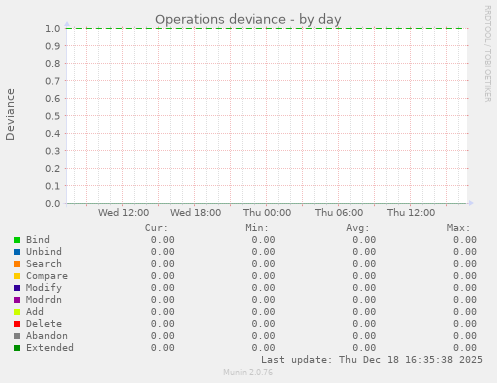Click Unbind's Min value 0.00
Viewport: 497px width, 383px height.
(x=263, y=252)
